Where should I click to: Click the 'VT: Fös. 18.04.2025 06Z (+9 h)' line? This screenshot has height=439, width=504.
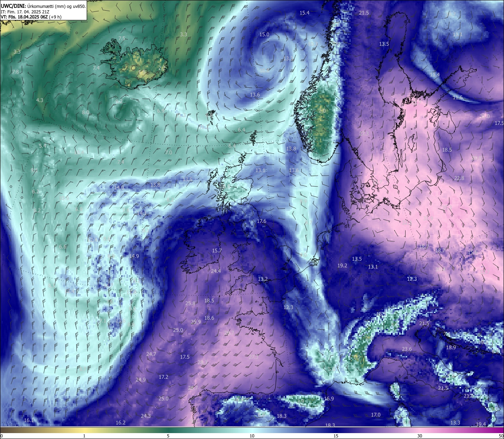[31, 17]
